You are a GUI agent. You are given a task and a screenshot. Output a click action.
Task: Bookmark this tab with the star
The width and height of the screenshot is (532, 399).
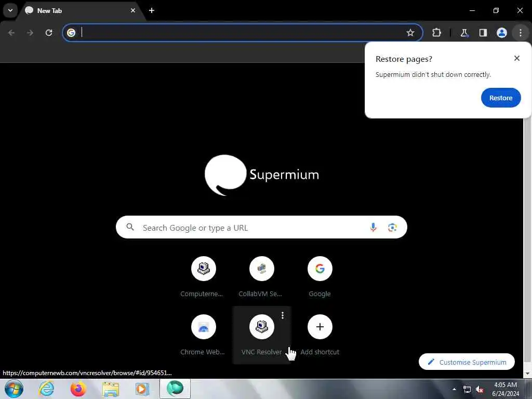coord(410,33)
